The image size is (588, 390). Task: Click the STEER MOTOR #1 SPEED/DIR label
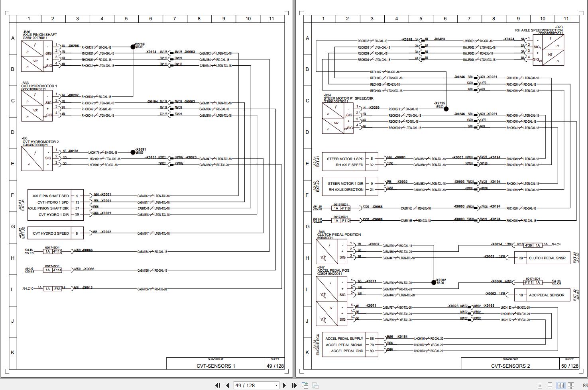(x=348, y=98)
